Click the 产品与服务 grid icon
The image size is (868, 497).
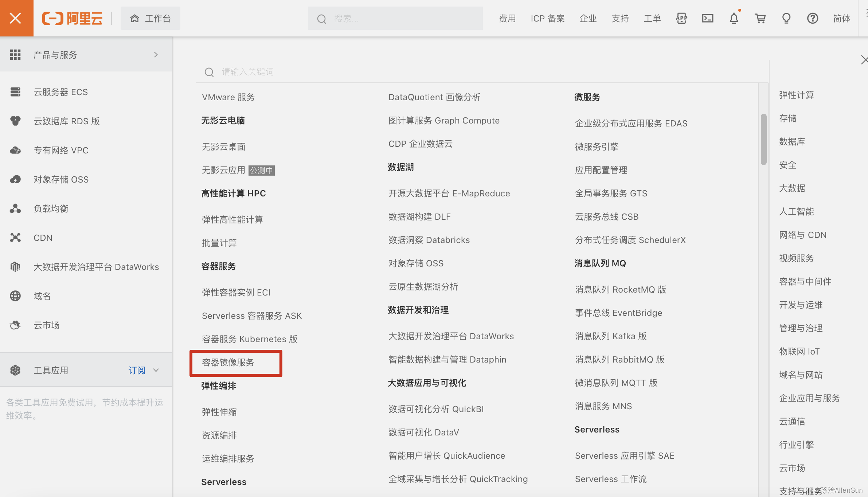[x=15, y=55]
